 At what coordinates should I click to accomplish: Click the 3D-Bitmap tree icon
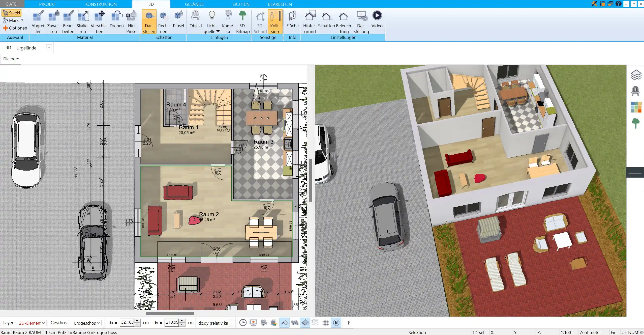coord(243,21)
